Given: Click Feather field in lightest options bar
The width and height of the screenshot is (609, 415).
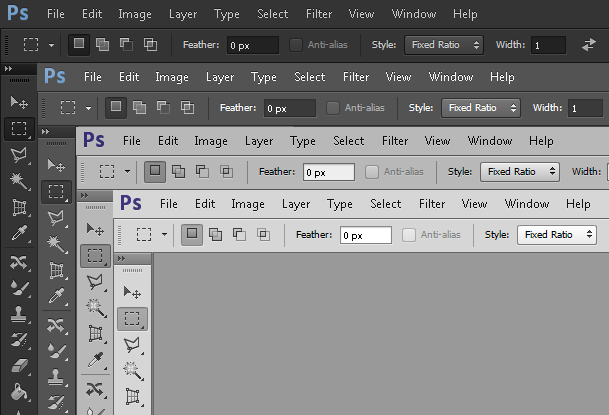Looking at the screenshot, I should tap(365, 235).
